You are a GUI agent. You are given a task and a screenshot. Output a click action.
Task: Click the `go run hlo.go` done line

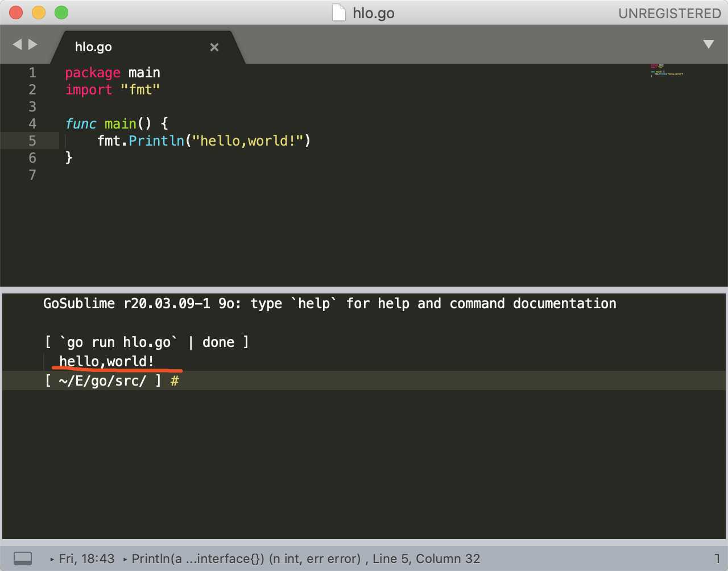[147, 342]
